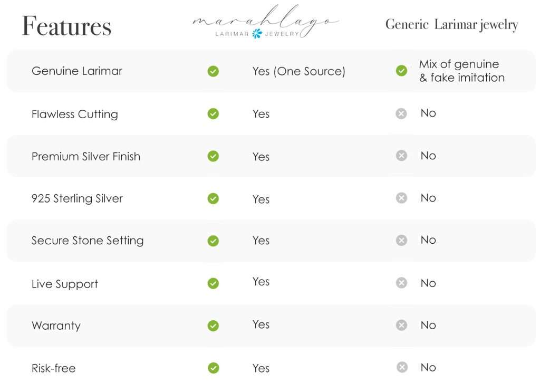Click gray X icon in 925 Sterling Silver row
The width and height of the screenshot is (540, 392).
coord(401,198)
